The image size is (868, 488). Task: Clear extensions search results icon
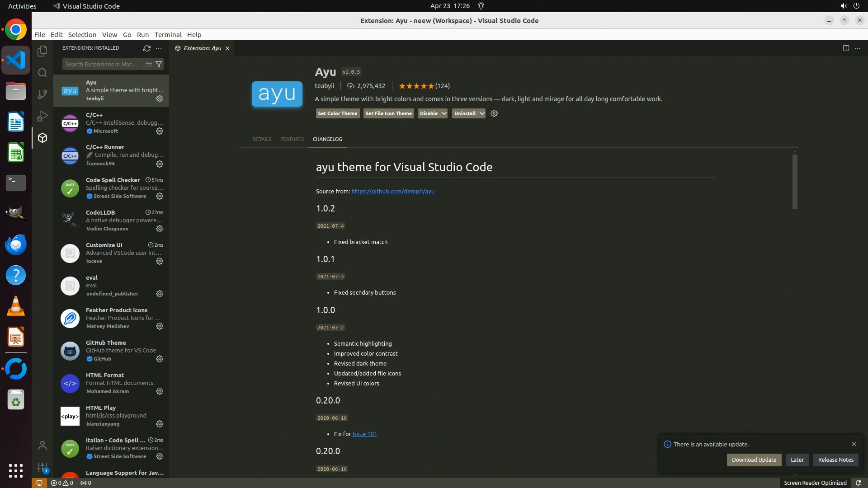pos(148,64)
